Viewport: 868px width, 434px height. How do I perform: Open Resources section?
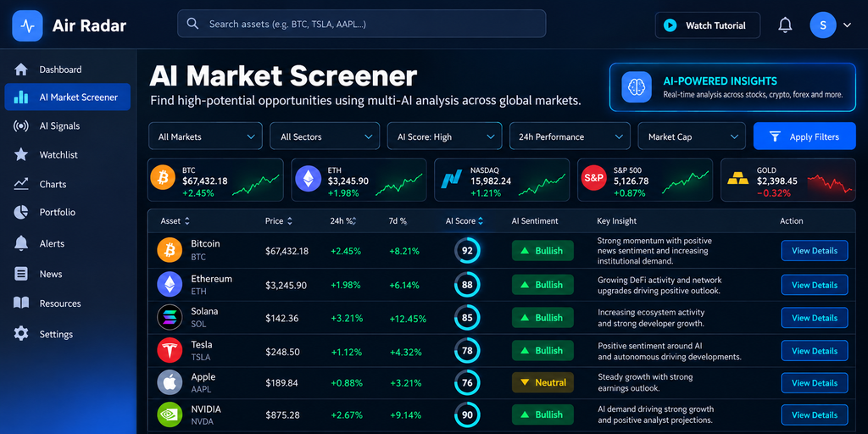68,303
